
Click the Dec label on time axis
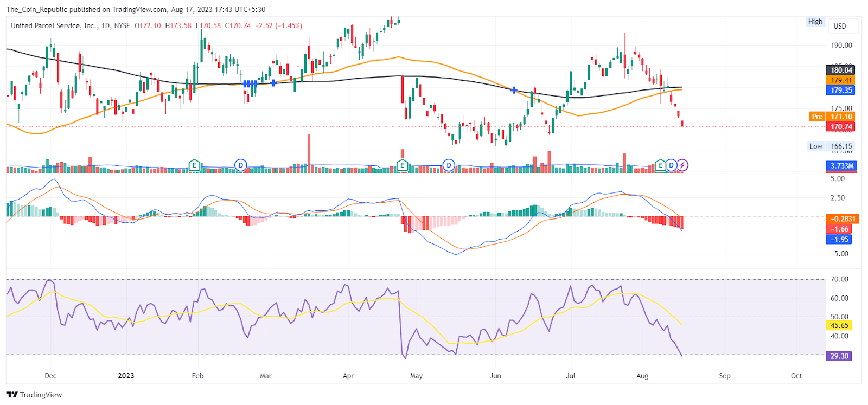coord(50,376)
